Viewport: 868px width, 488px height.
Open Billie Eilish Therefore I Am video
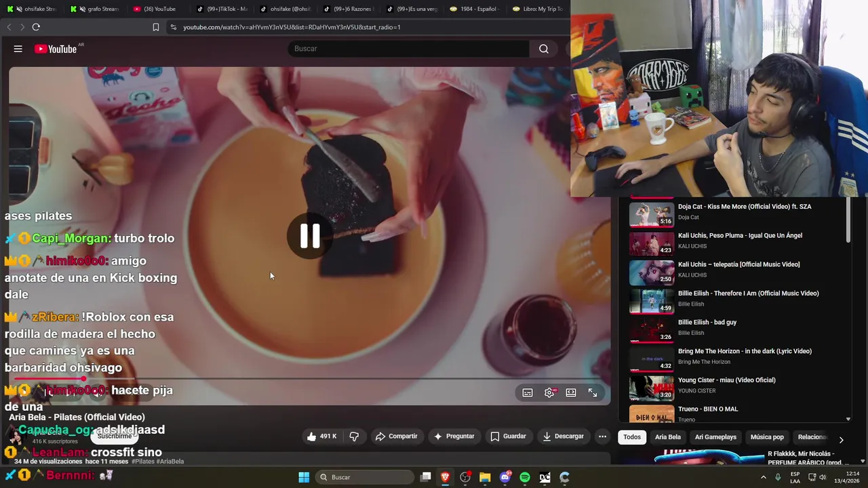pyautogui.click(x=748, y=293)
